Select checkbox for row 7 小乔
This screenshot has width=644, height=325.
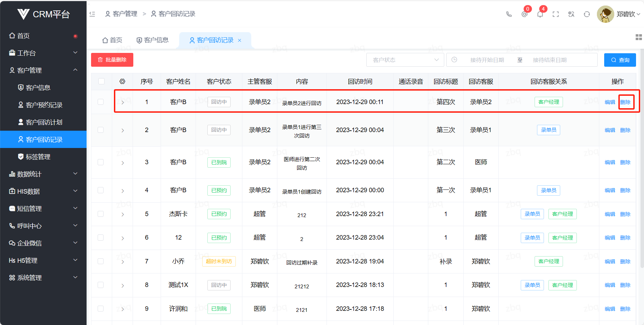click(x=101, y=261)
